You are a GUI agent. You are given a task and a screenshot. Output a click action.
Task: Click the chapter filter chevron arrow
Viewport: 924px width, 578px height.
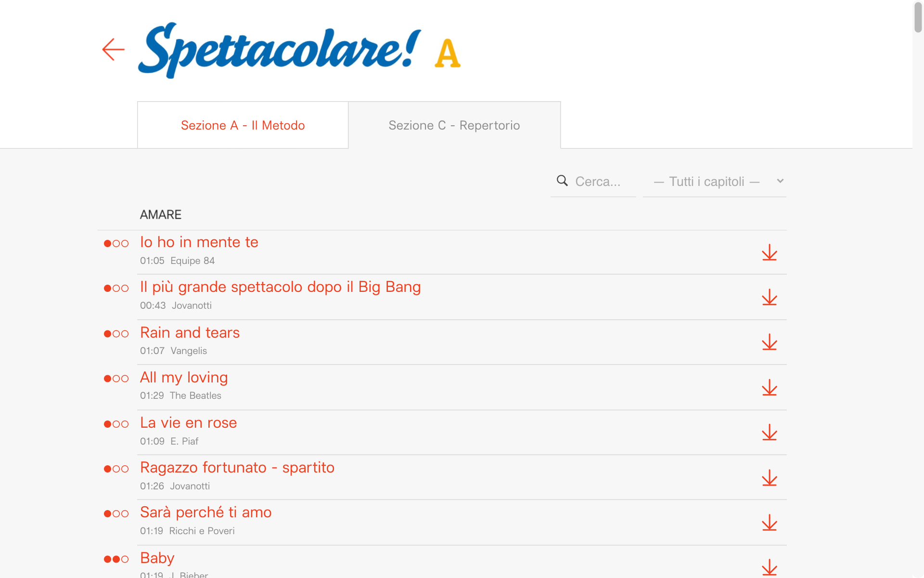[x=780, y=181]
